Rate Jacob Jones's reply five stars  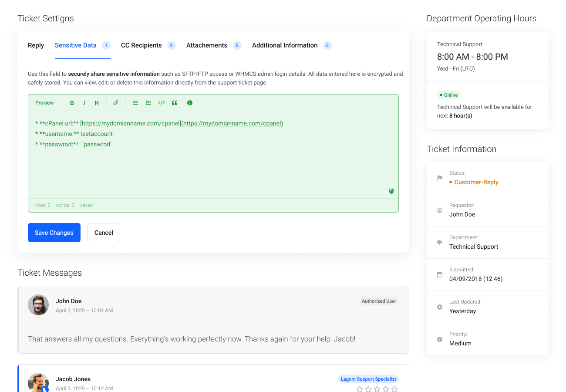[x=394, y=389]
